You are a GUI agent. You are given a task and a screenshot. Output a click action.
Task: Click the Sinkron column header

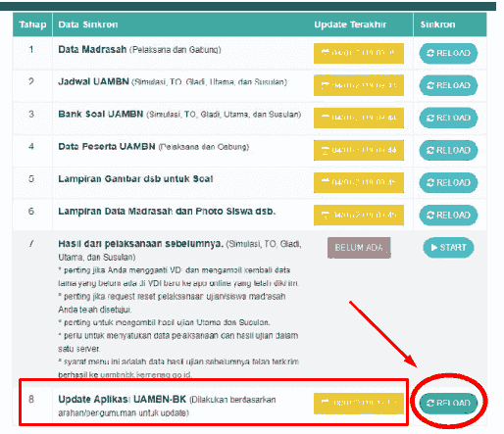tap(437, 24)
